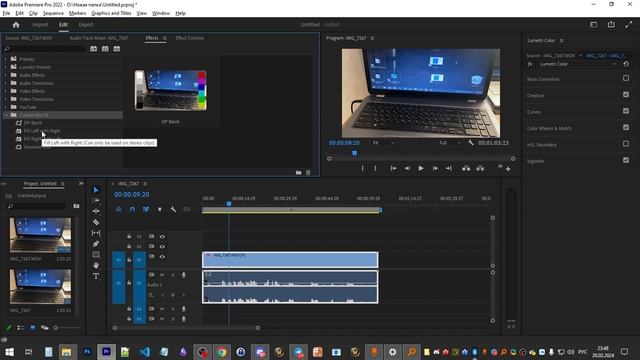
Task: Select the Type tool
Action: coord(96,276)
